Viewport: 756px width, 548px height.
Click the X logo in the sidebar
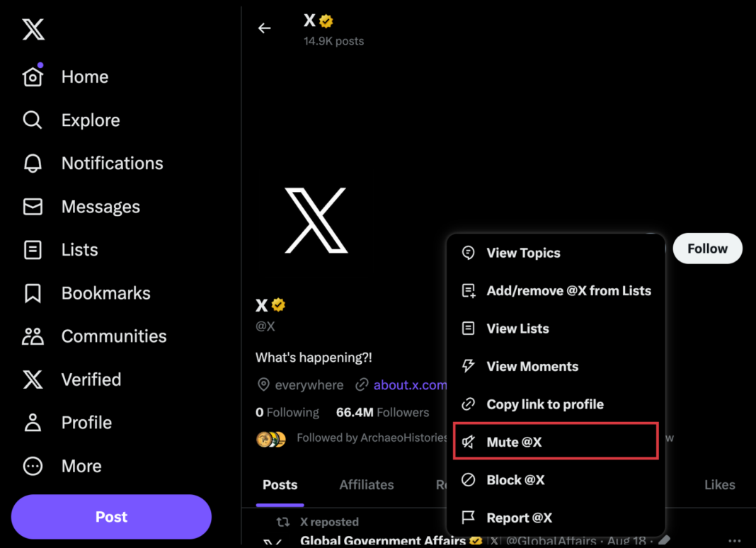click(x=33, y=30)
